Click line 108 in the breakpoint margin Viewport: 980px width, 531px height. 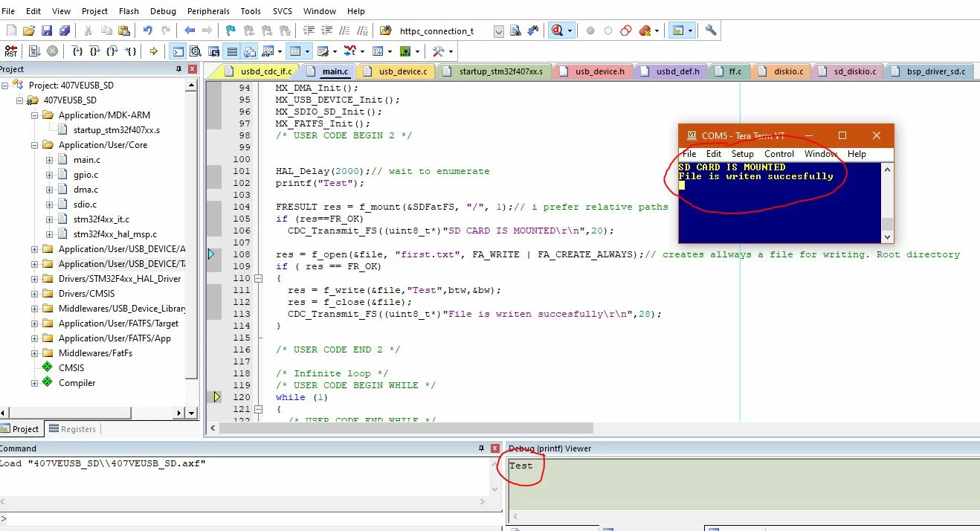(213, 254)
